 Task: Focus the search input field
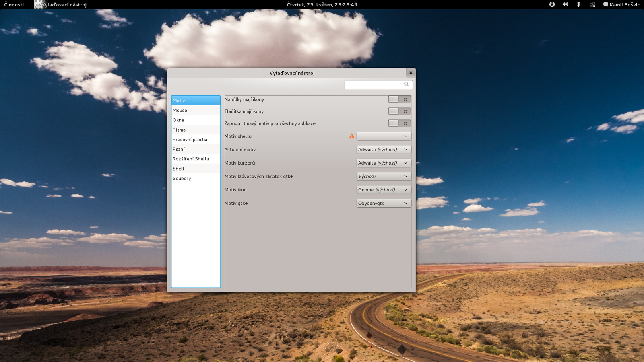coord(378,85)
